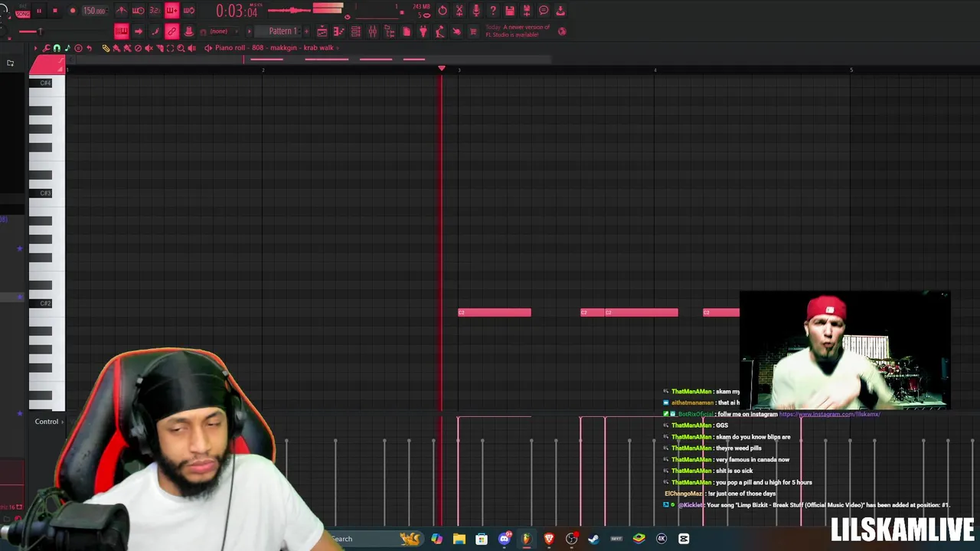Open the microphone one-click recording icon
Image resolution: width=980 pixels, height=551 pixels.
[x=476, y=11]
